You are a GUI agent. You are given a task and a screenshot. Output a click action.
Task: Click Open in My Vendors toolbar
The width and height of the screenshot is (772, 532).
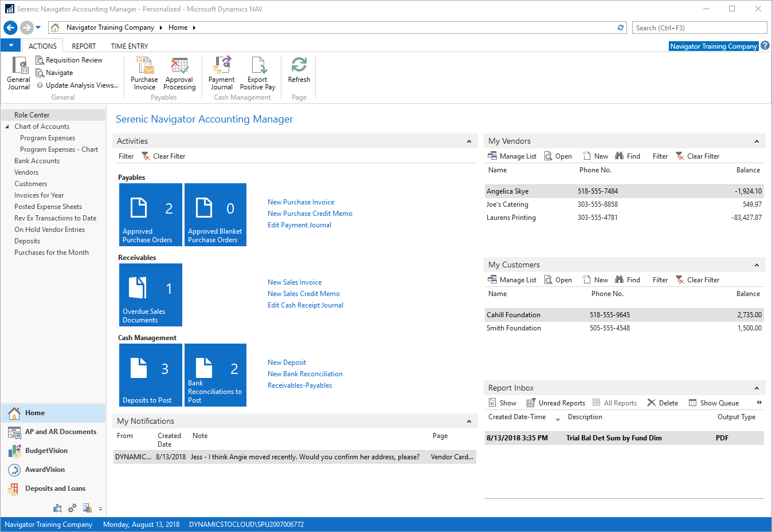[558, 156]
